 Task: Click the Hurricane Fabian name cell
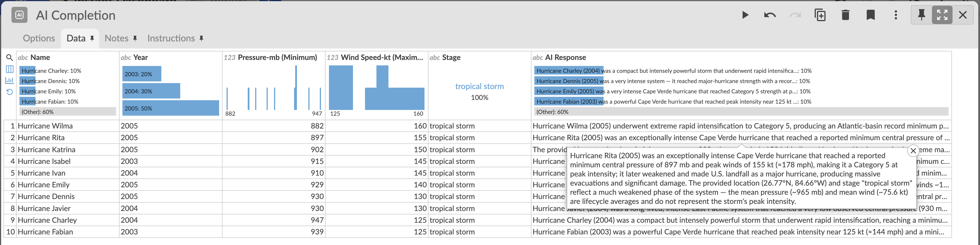pyautogui.click(x=68, y=232)
